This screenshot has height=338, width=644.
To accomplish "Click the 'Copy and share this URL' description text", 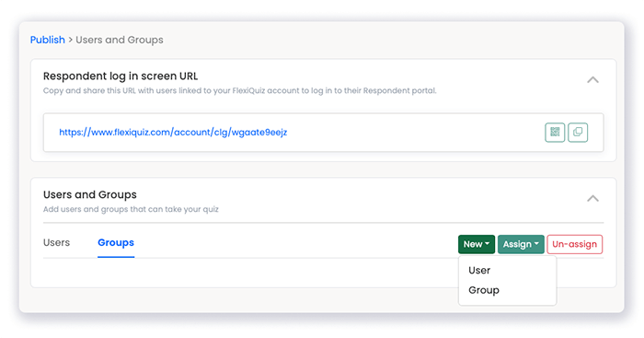I will 239,91.
